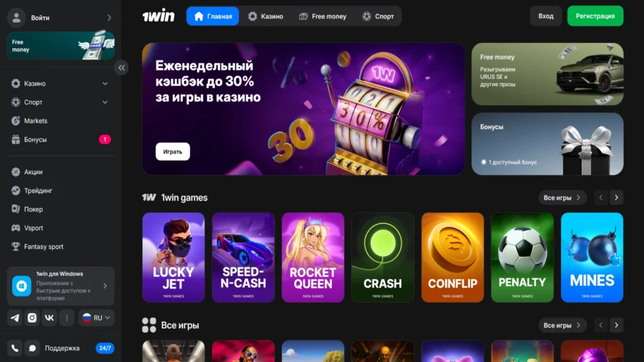Switch to the Free money top tab

[x=323, y=16]
